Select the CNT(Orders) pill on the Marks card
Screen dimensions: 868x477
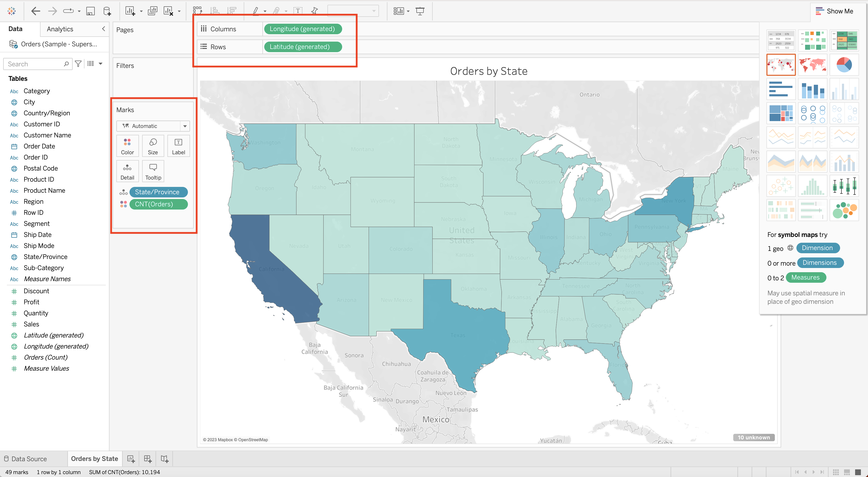click(158, 204)
